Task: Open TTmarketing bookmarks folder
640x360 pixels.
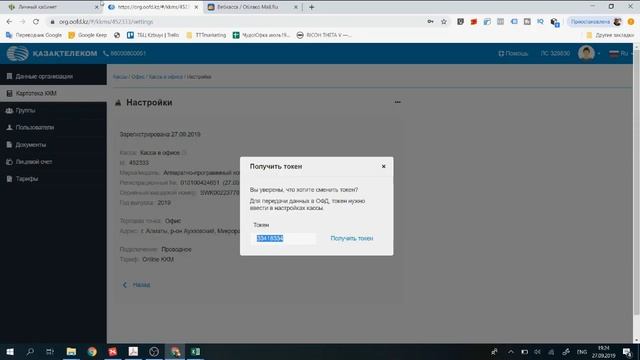Action: pos(206,35)
